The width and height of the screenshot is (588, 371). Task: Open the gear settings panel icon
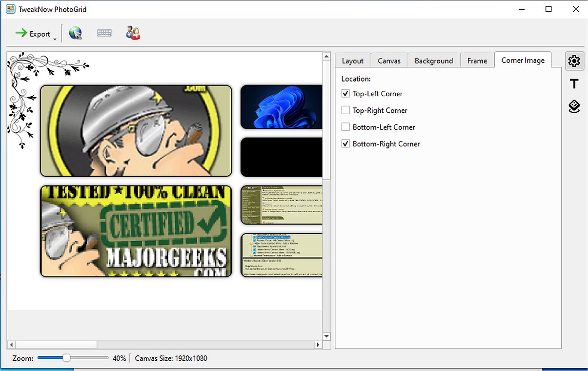point(574,61)
